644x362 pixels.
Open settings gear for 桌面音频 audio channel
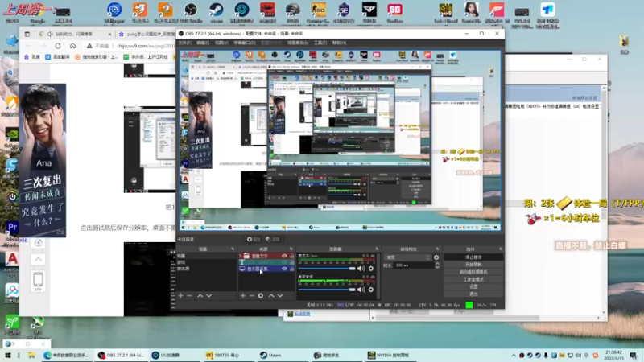tap(371, 290)
